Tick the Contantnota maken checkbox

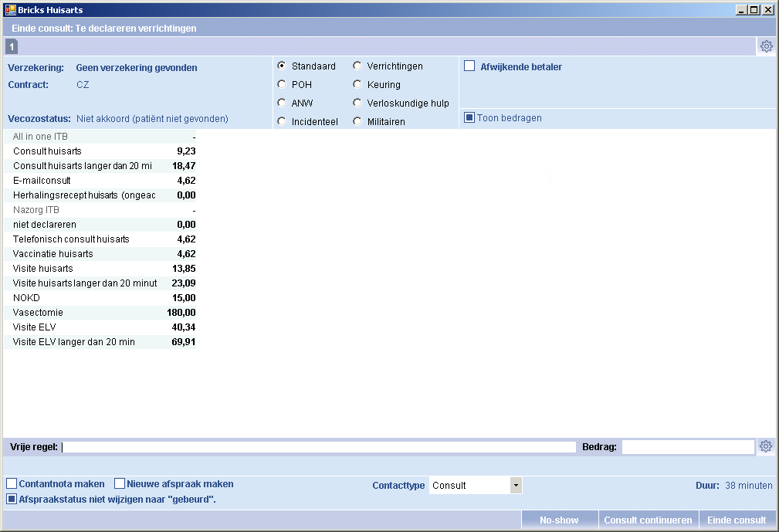coord(12,483)
